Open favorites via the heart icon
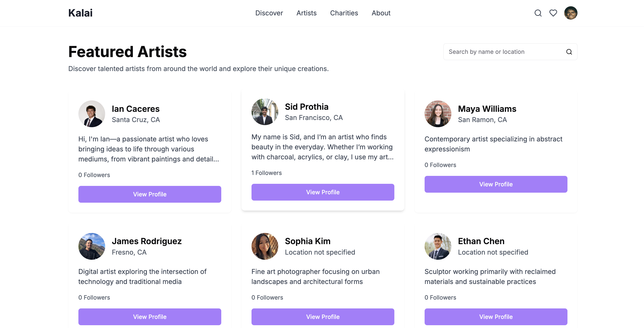The image size is (644, 328). (553, 13)
